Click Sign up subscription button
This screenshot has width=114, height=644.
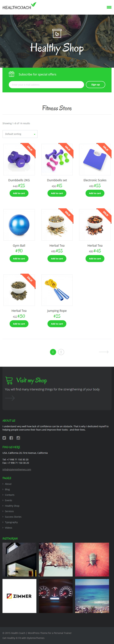pyautogui.click(x=95, y=84)
